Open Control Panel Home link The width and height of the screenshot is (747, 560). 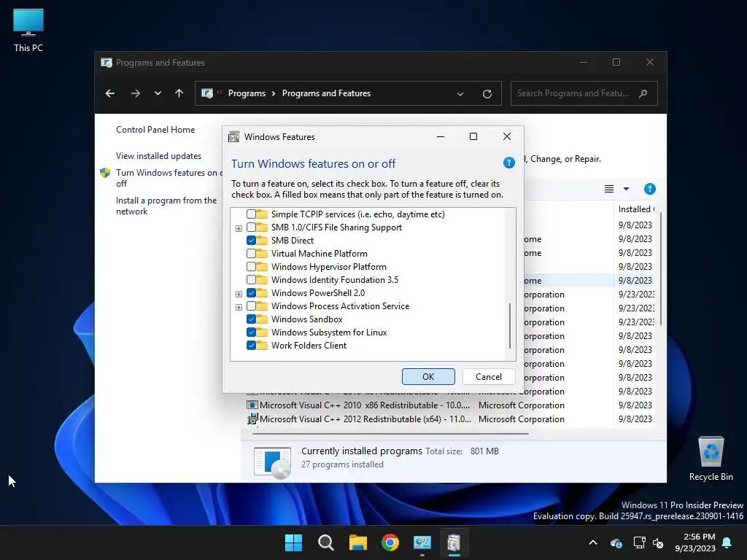pos(155,130)
